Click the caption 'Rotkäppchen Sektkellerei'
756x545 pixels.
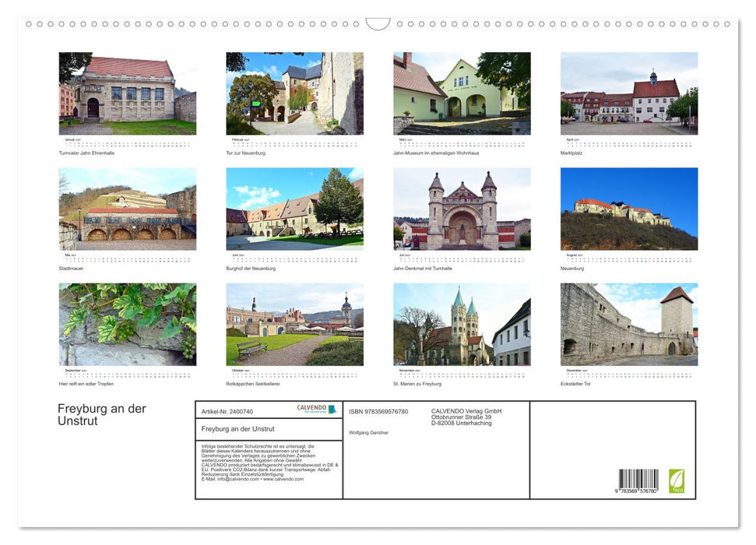252,384
